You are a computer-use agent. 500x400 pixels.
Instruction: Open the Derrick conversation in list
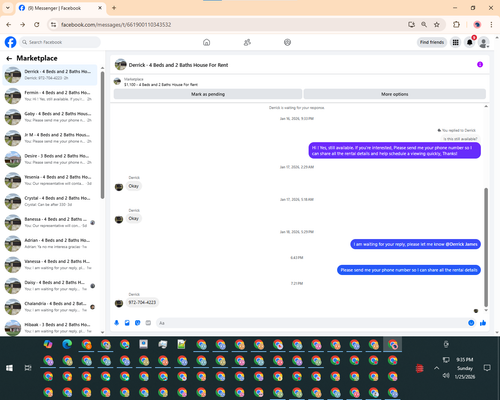50,75
